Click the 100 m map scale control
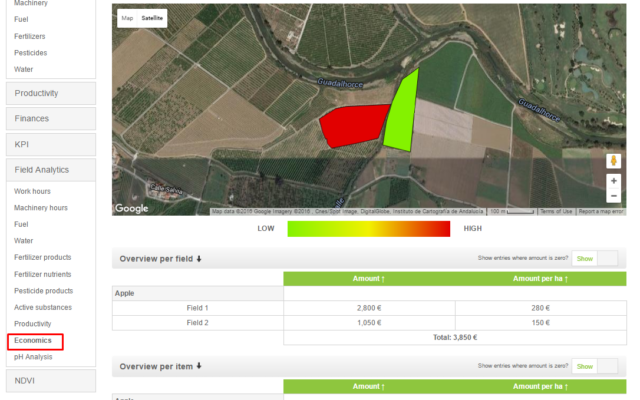Viewport: 640px width, 400px height. [512, 211]
